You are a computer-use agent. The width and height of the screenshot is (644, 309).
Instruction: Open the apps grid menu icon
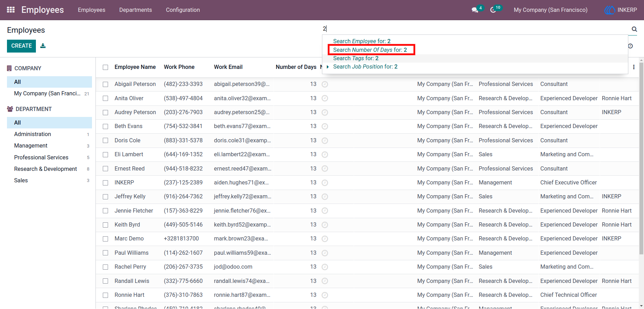click(11, 10)
